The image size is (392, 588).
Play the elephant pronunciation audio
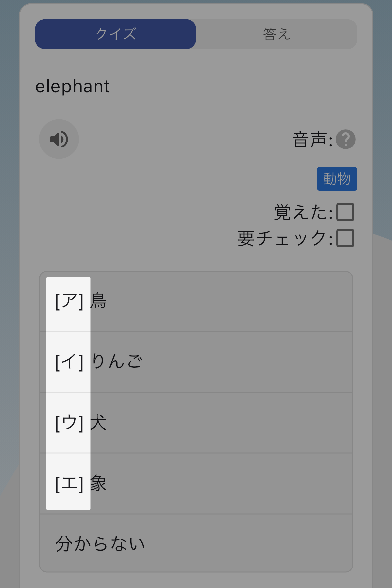click(x=59, y=139)
